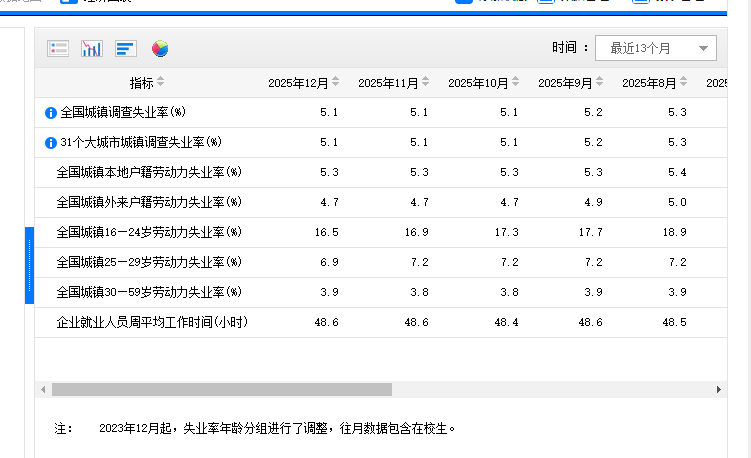The height and width of the screenshot is (458, 751).
Task: Open the pie chart view
Action: (x=160, y=48)
